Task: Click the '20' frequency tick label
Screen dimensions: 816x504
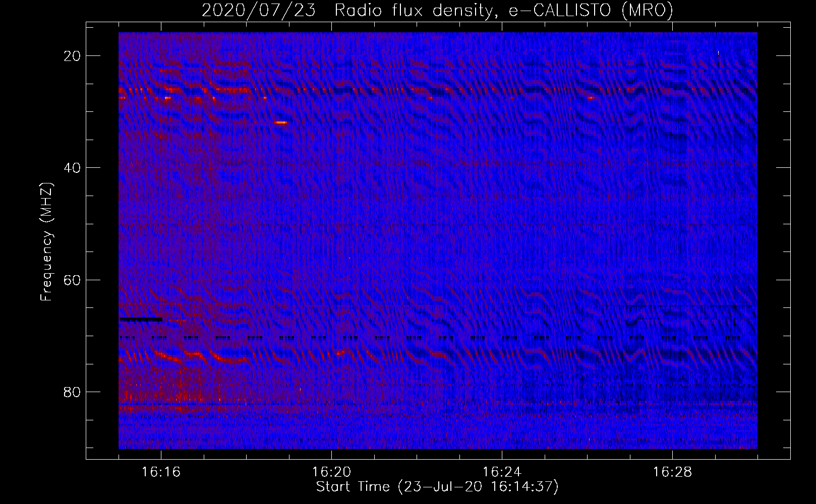Action: (73, 56)
